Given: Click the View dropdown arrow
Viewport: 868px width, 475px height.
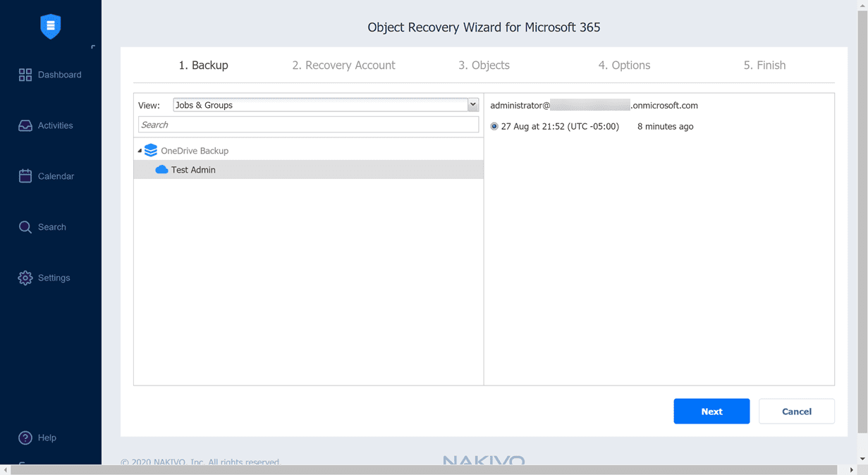Looking at the screenshot, I should [472, 104].
